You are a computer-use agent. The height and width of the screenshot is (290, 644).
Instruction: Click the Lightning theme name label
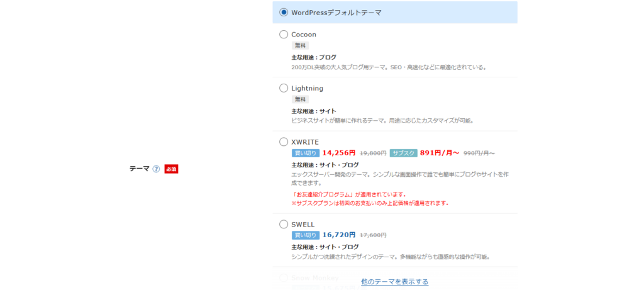pyautogui.click(x=307, y=88)
